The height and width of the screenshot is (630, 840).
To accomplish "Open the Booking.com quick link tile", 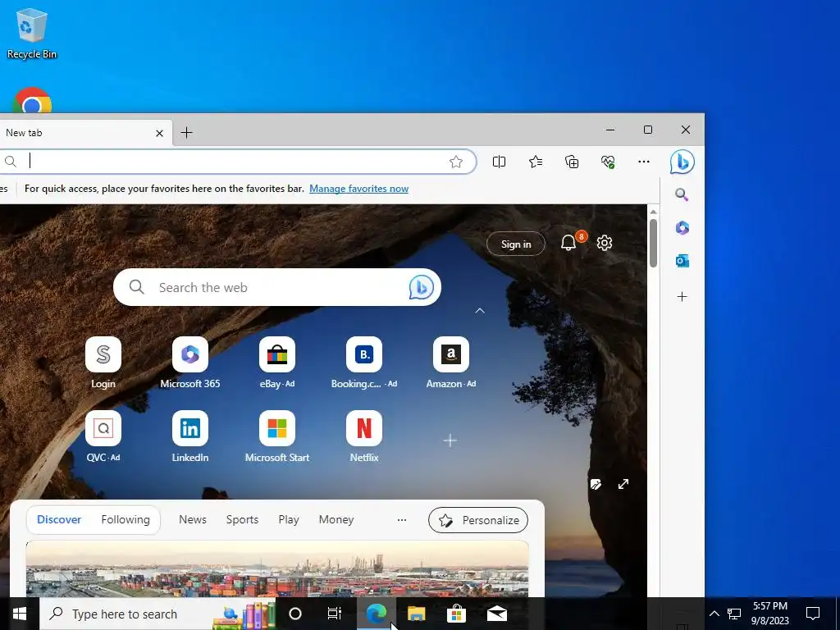I will pyautogui.click(x=364, y=363).
